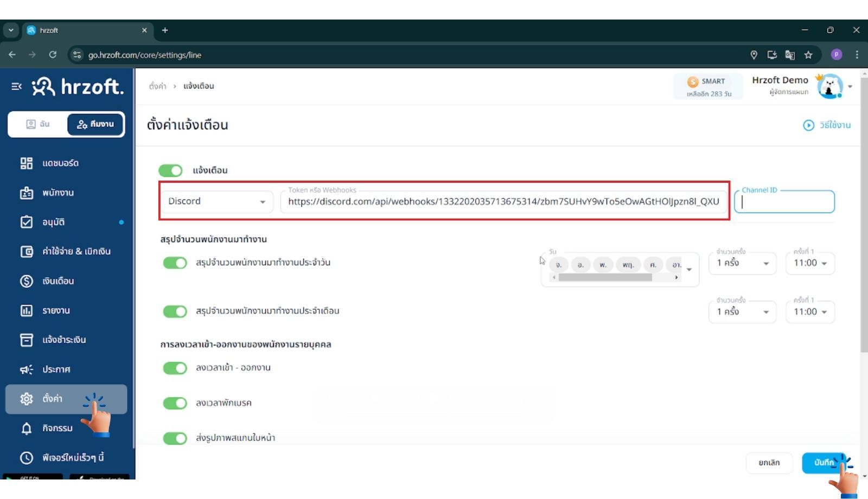Collapse the sidebar with the hamburger icon

click(x=16, y=86)
